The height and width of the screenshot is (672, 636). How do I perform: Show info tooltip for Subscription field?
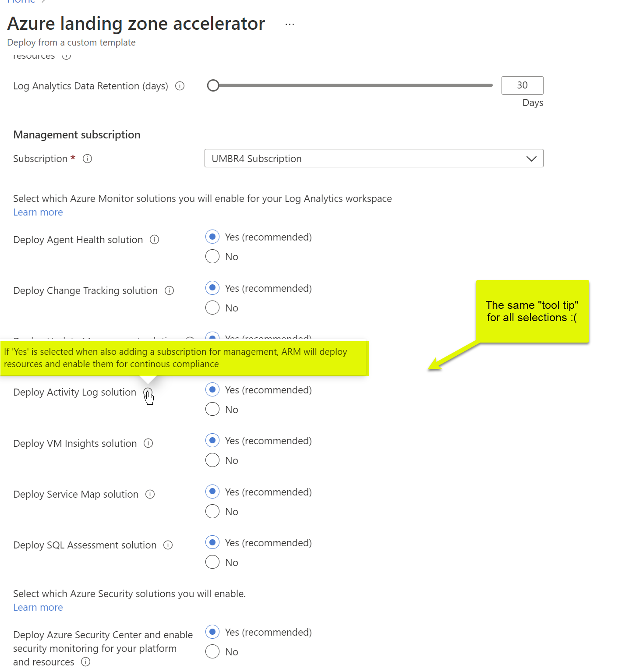click(87, 159)
